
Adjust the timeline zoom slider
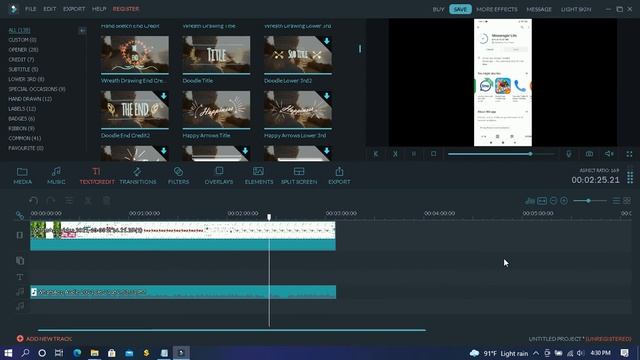(x=589, y=201)
